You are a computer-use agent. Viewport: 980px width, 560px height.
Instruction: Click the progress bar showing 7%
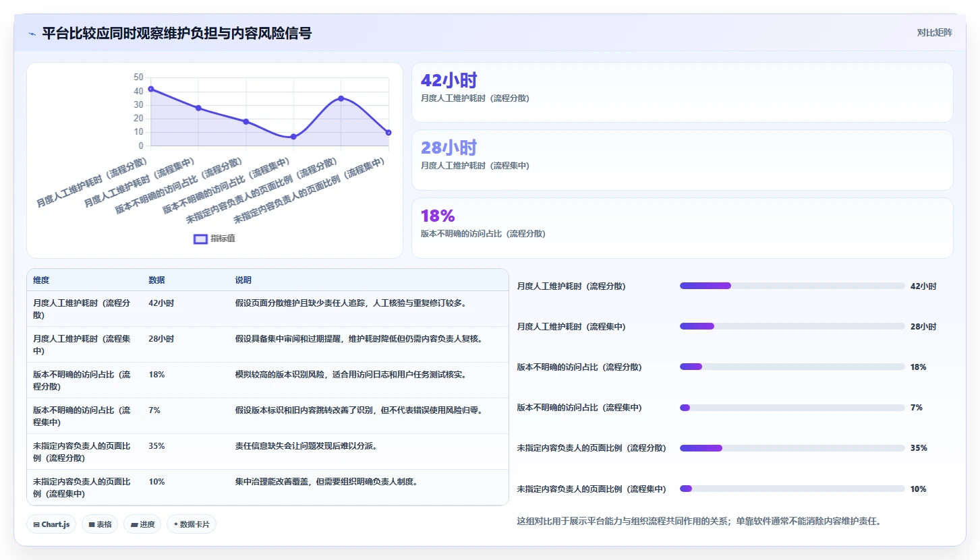792,408
